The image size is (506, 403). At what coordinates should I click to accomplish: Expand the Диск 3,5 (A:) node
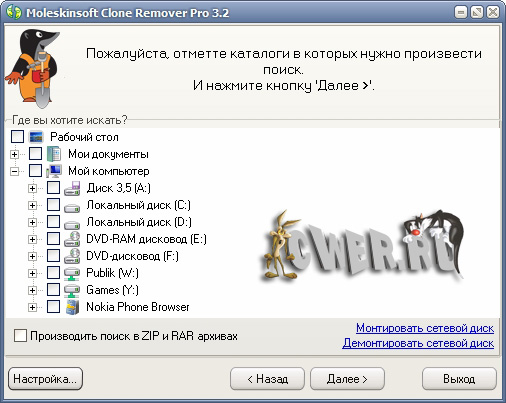32,188
